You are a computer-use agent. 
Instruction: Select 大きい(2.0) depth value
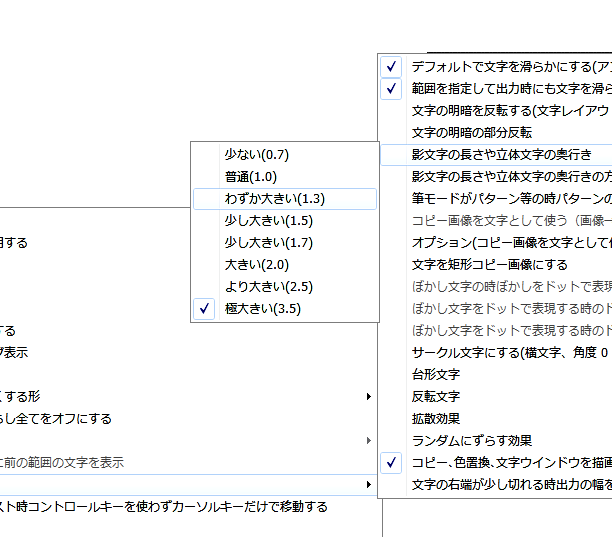[256, 265]
